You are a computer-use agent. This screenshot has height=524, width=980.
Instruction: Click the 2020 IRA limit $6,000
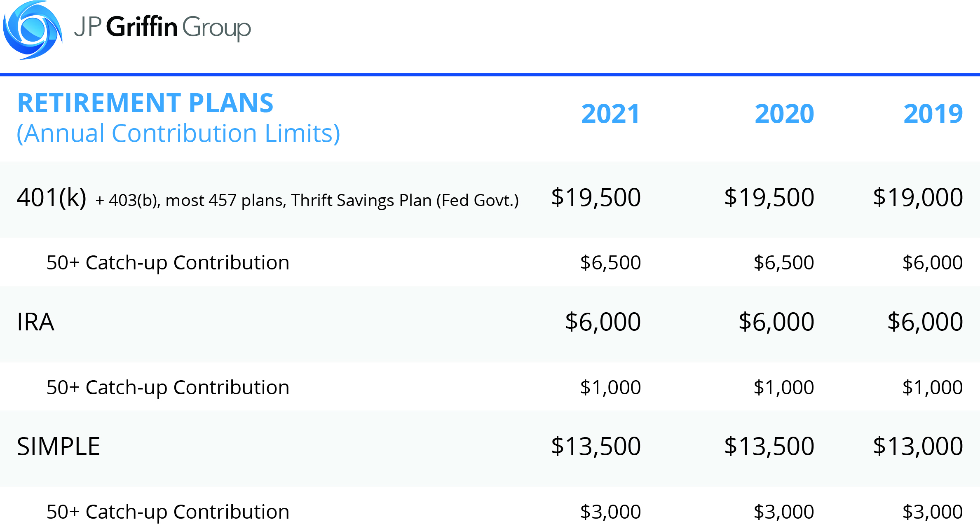[776, 322]
